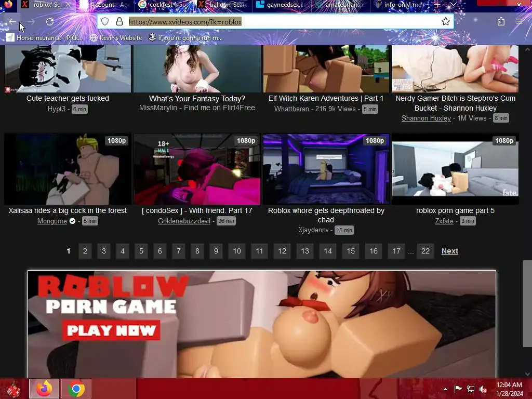The width and height of the screenshot is (532, 399).
Task: Click the padlock site information icon
Action: tap(119, 22)
